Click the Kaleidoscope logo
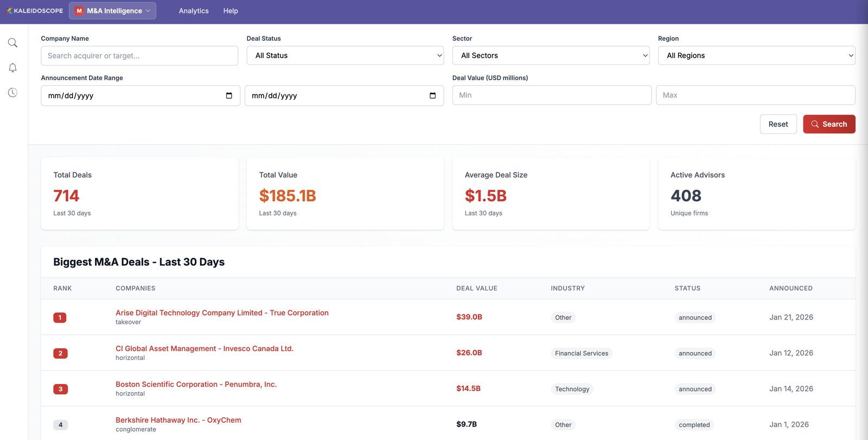The width and height of the screenshot is (868, 440). point(35,11)
